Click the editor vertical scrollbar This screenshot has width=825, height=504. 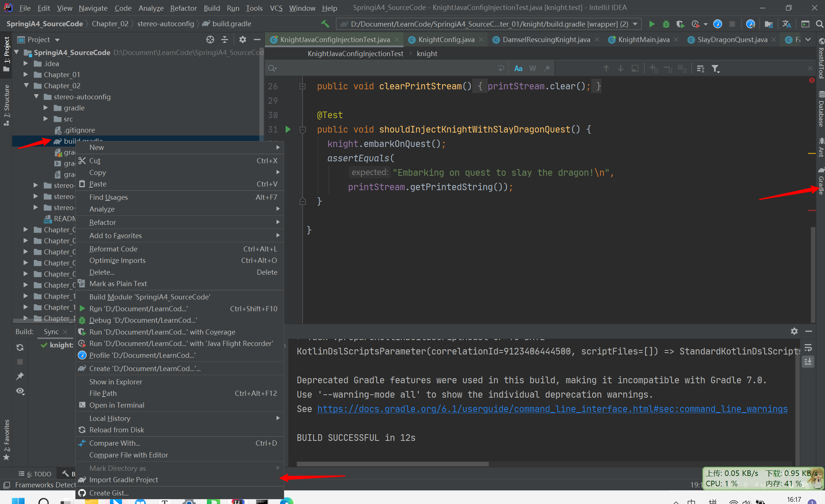pos(813,274)
